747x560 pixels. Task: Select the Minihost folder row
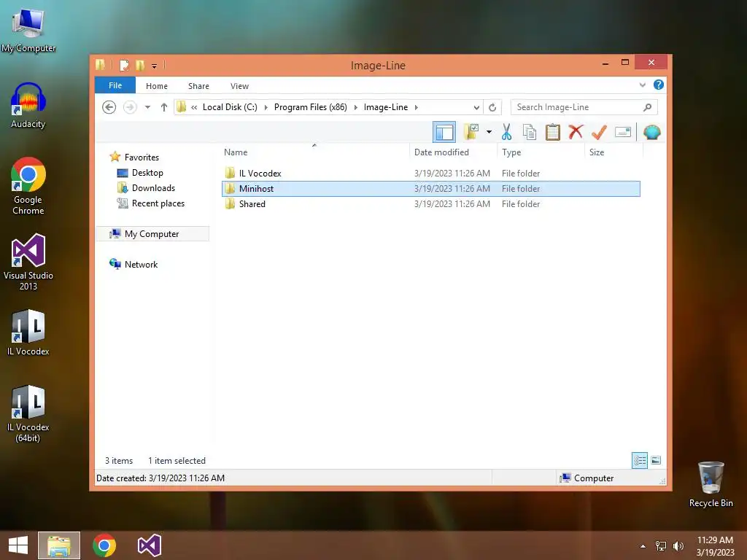[x=430, y=189]
